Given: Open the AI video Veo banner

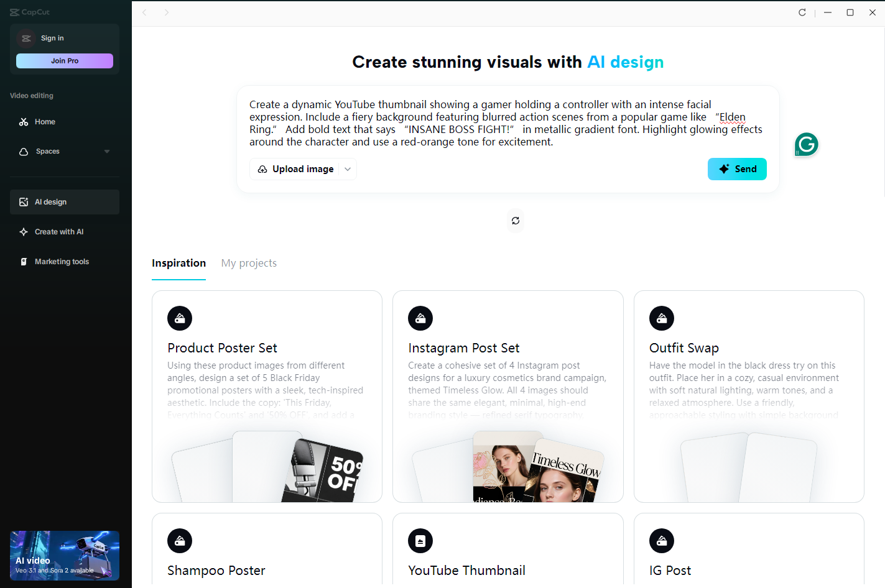Looking at the screenshot, I should [x=64, y=555].
